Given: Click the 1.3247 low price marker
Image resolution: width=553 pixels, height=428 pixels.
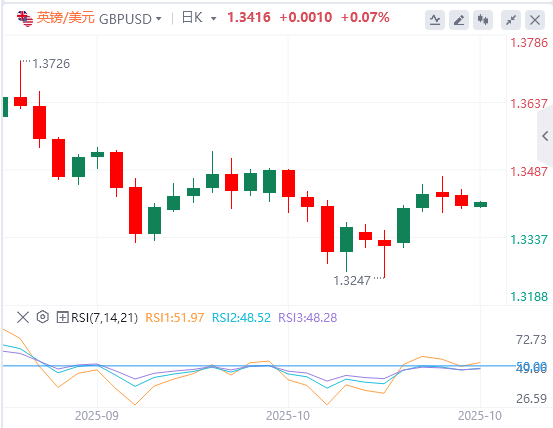Looking at the screenshot, I should point(352,281).
